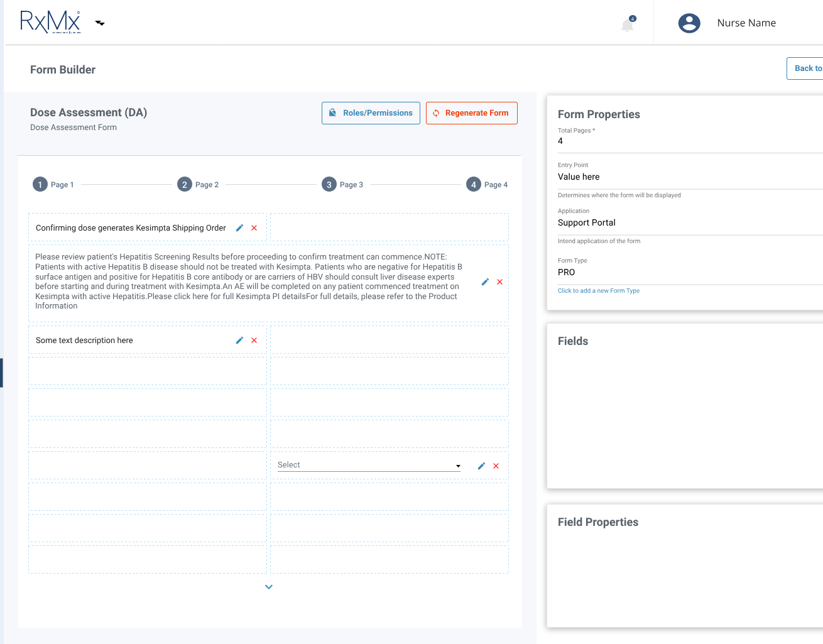
Task: Click 'Dose Assessment Form' subtitle
Action: coord(74,128)
